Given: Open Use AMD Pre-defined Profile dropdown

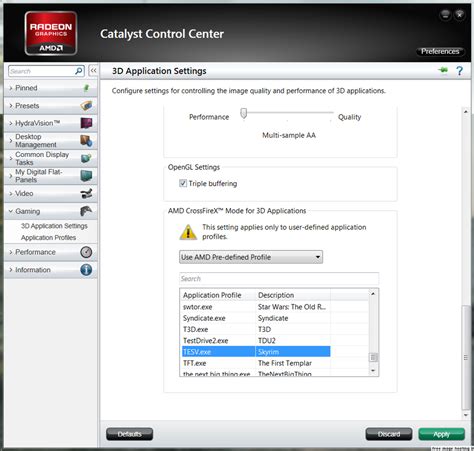Looking at the screenshot, I should coord(251,257).
